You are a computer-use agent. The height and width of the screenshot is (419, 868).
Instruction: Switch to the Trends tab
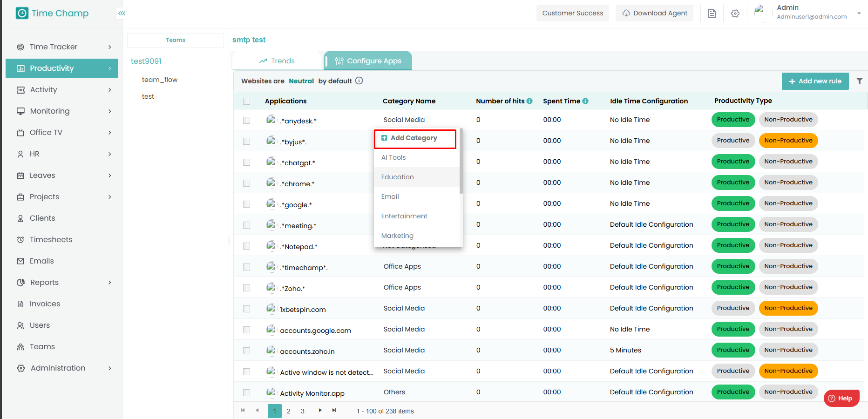pos(277,61)
